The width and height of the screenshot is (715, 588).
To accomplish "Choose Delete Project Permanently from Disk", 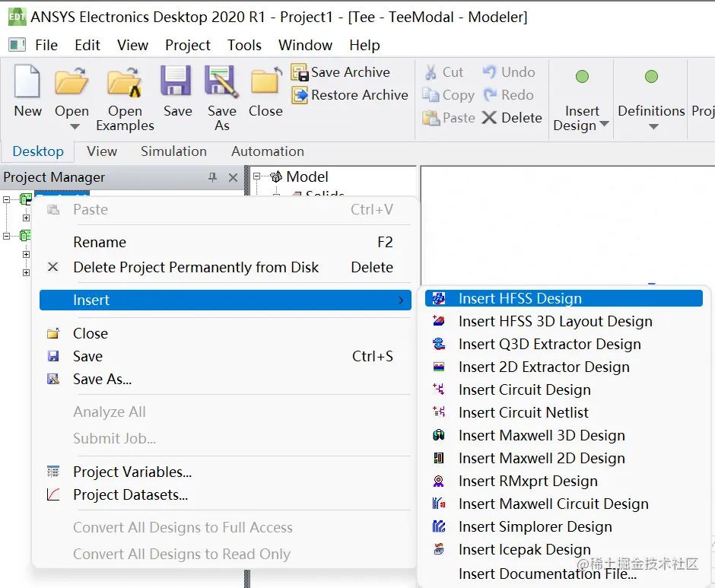I will (225, 267).
